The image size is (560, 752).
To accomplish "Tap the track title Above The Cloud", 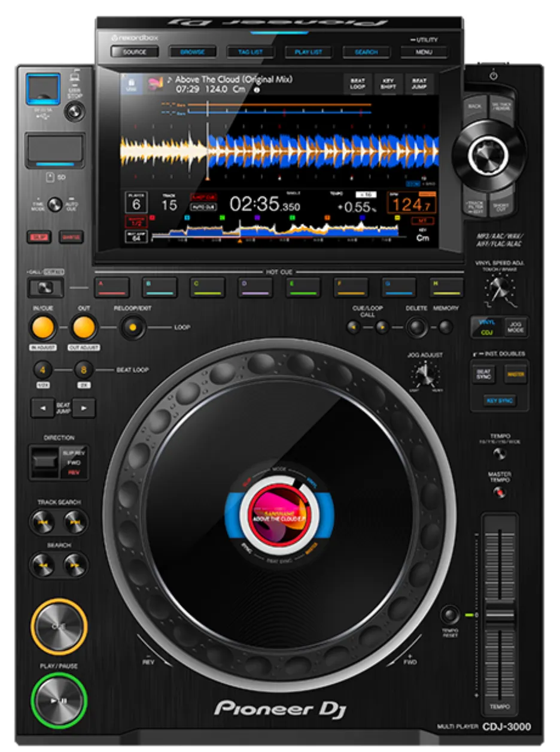I will point(233,79).
